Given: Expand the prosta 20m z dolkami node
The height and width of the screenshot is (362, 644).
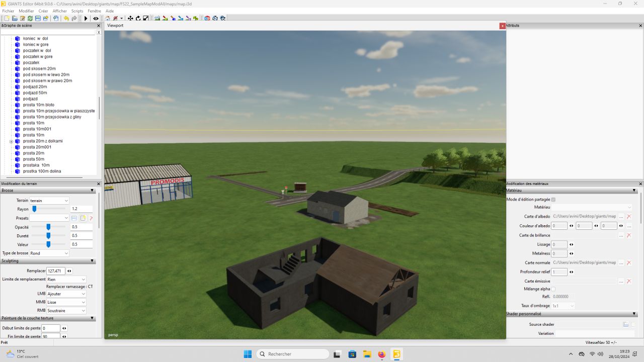Looking at the screenshot, I should click(x=11, y=141).
